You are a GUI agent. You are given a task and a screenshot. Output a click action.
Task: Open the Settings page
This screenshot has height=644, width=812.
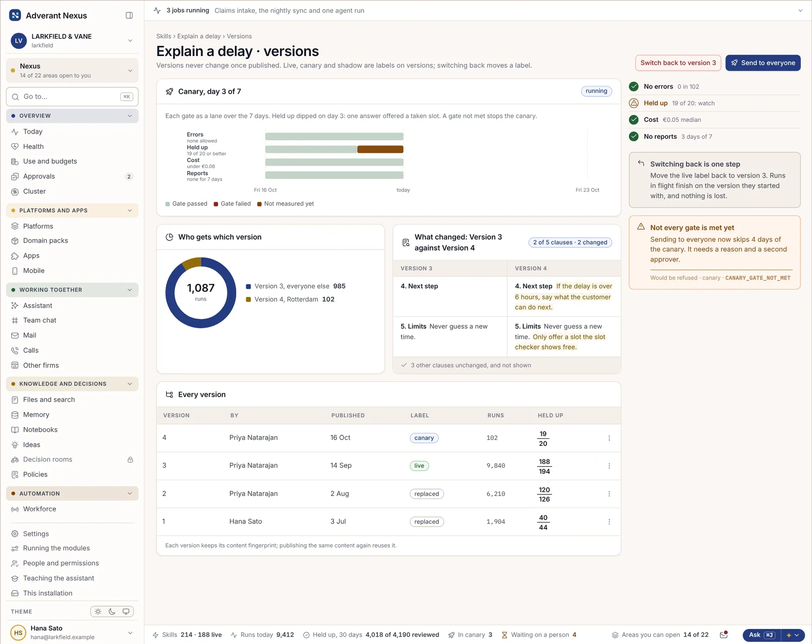72,534
